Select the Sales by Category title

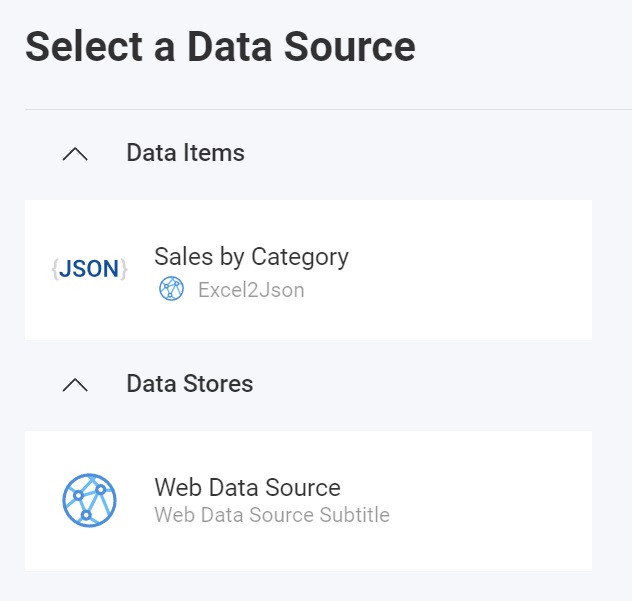tap(251, 257)
